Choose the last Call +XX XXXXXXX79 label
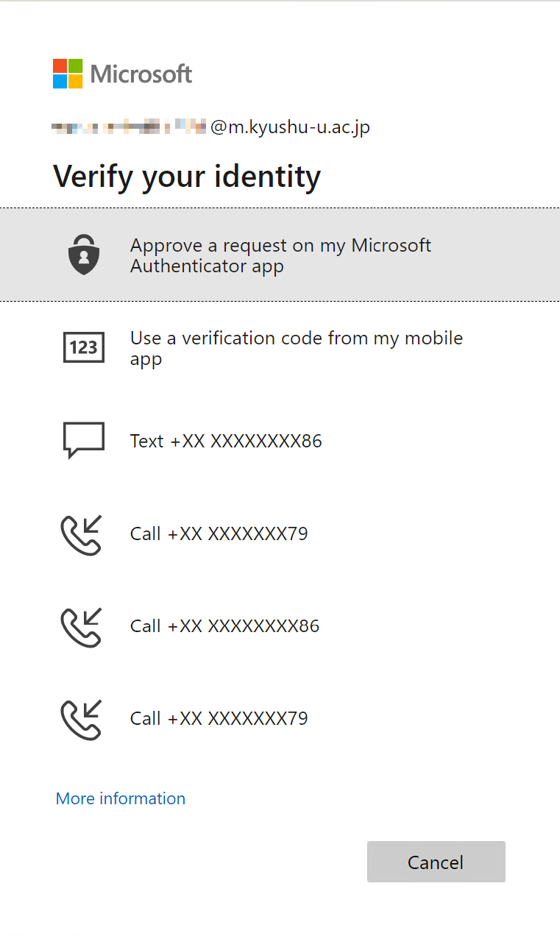This screenshot has width=560, height=936. pos(219,718)
